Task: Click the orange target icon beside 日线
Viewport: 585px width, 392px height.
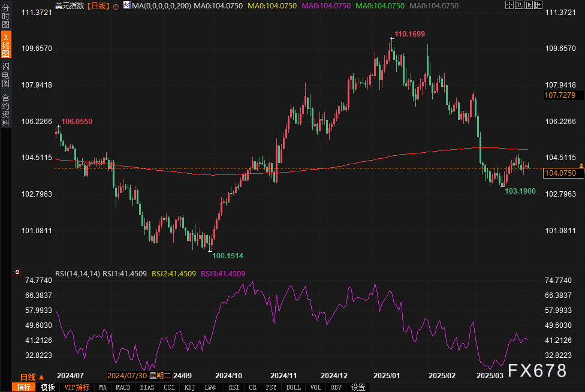Action: pos(116,6)
